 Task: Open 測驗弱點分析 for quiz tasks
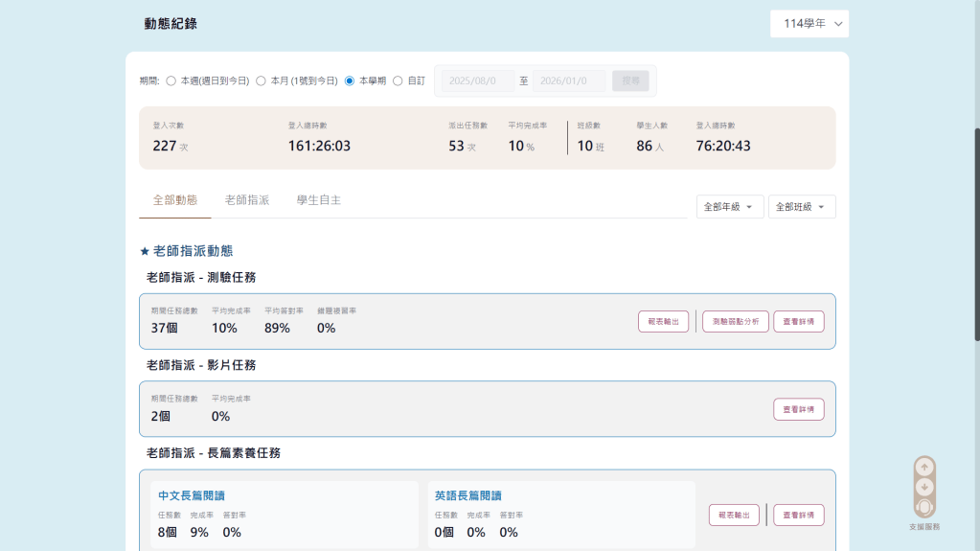[736, 322]
